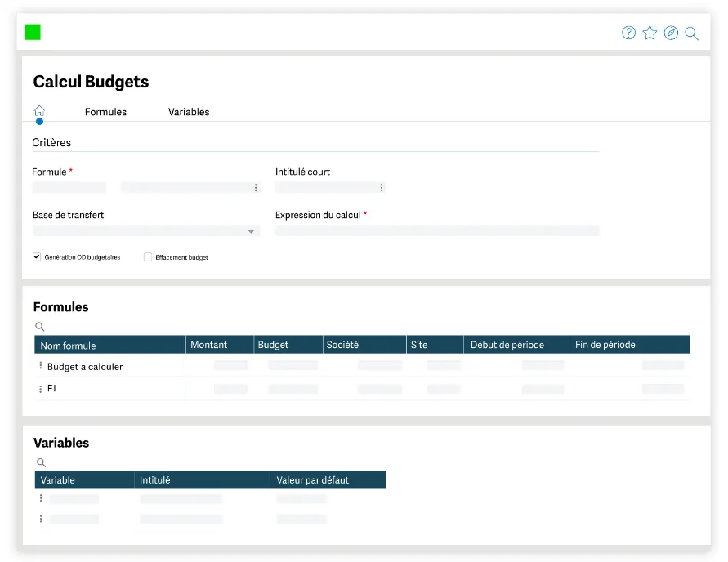
Task: Sort by Nom formule column header
Action: (110, 345)
